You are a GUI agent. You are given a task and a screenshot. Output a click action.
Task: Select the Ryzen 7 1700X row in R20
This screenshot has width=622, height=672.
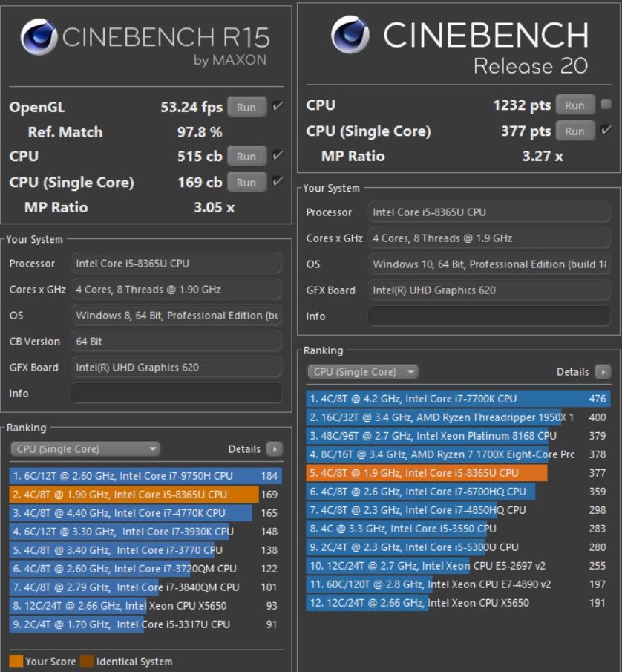[458, 454]
